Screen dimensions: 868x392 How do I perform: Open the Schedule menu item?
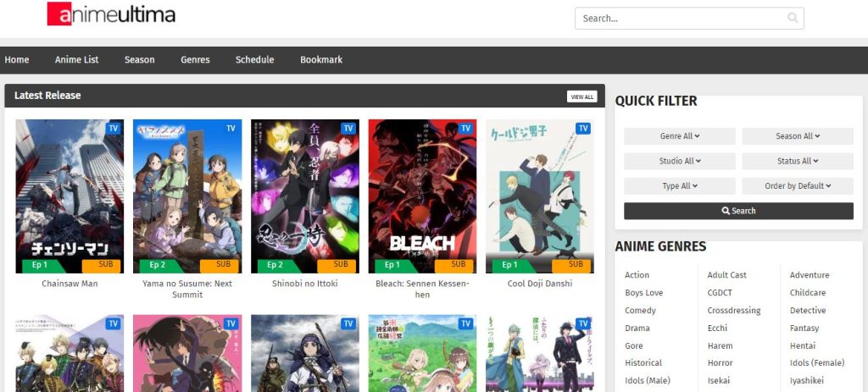254,60
